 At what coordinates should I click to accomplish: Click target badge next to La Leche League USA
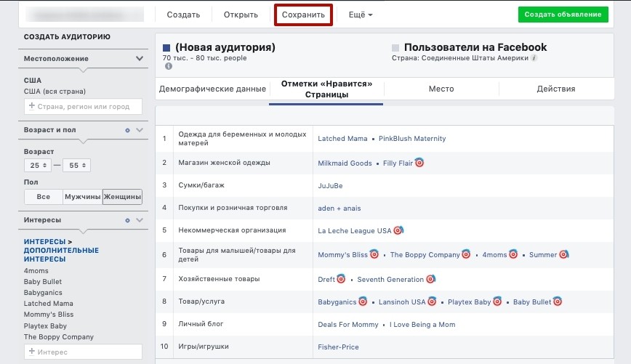[x=398, y=230]
